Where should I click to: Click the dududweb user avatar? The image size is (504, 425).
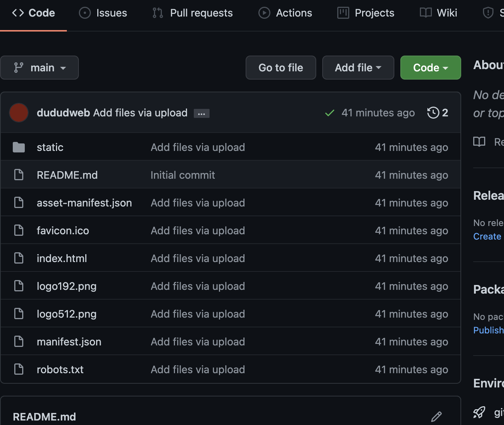[19, 113]
